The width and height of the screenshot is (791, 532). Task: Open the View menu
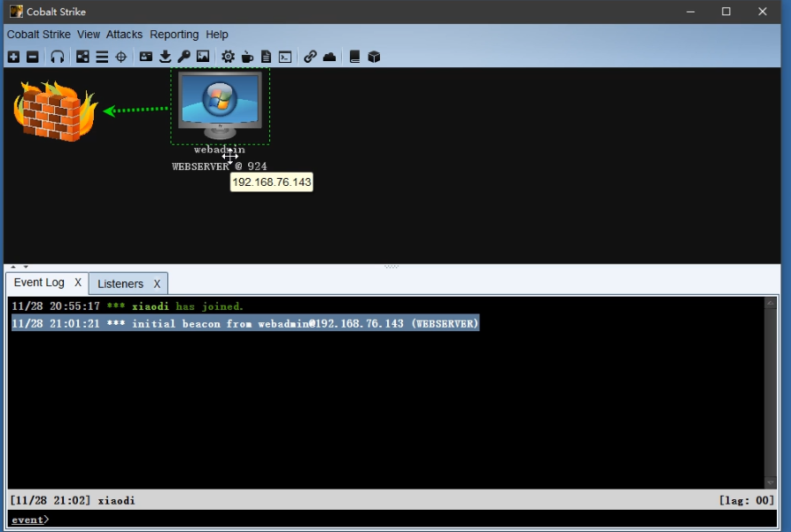pyautogui.click(x=89, y=35)
